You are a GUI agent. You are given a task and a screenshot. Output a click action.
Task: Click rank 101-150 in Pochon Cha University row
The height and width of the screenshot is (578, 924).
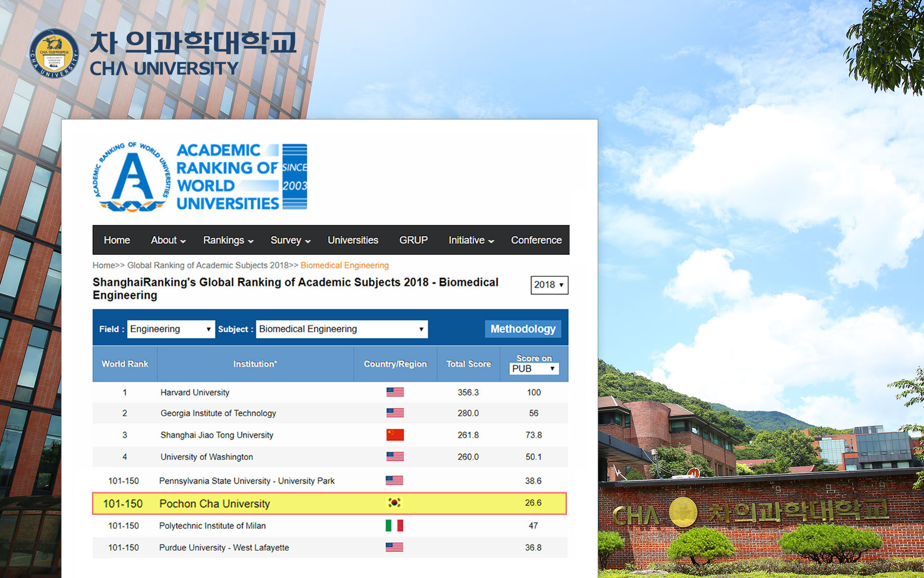pos(123,504)
